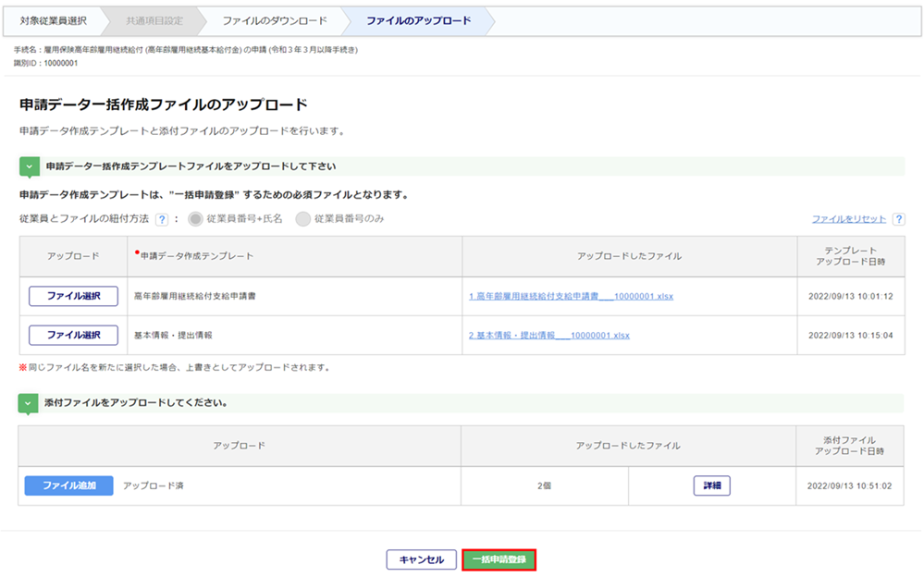
Task: Click help icon next to ファイルをリセット
Action: [x=898, y=219]
